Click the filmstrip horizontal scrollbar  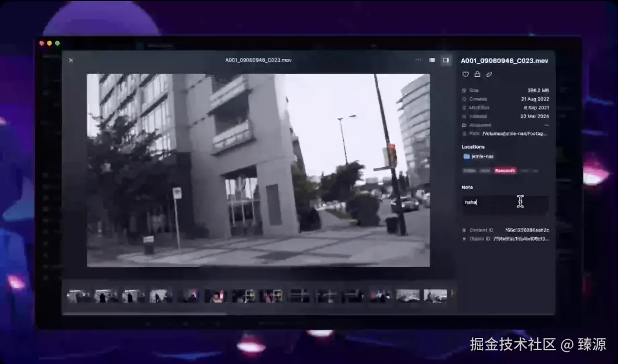tap(145, 314)
